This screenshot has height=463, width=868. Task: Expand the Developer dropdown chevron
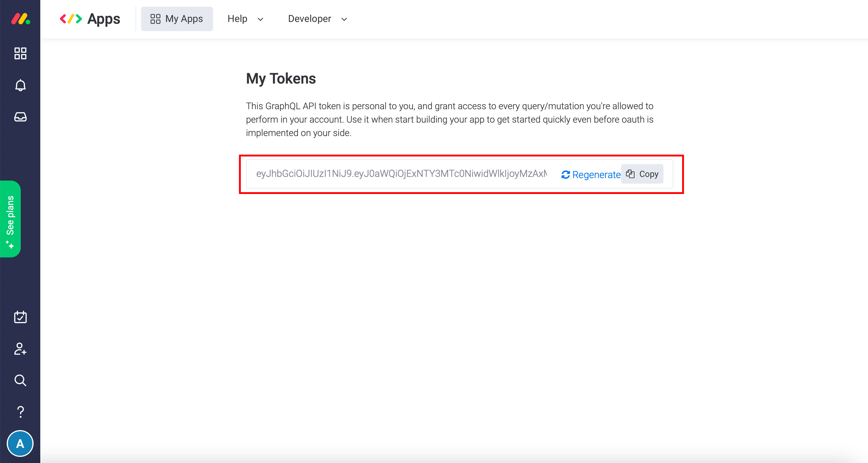coord(344,19)
